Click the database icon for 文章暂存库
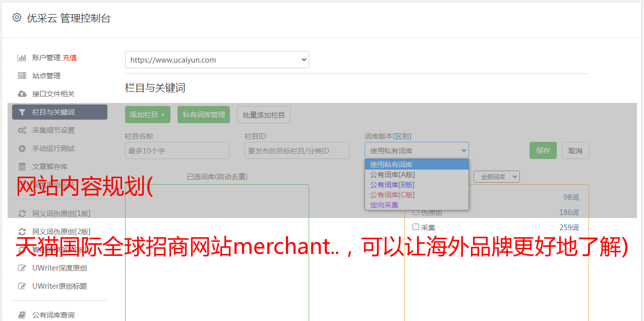This screenshot has width=644, height=321. click(22, 167)
